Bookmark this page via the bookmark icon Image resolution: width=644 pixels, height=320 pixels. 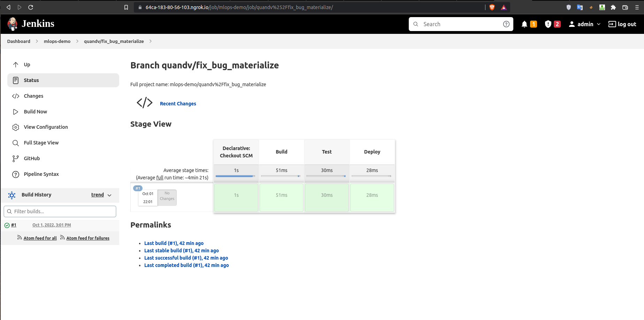[x=126, y=7]
